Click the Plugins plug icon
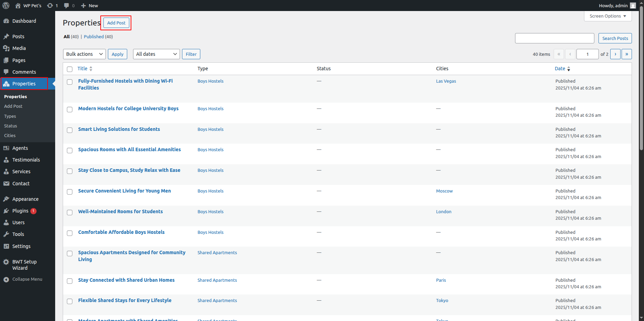Viewport: 644px width, 321px height. tap(6, 211)
